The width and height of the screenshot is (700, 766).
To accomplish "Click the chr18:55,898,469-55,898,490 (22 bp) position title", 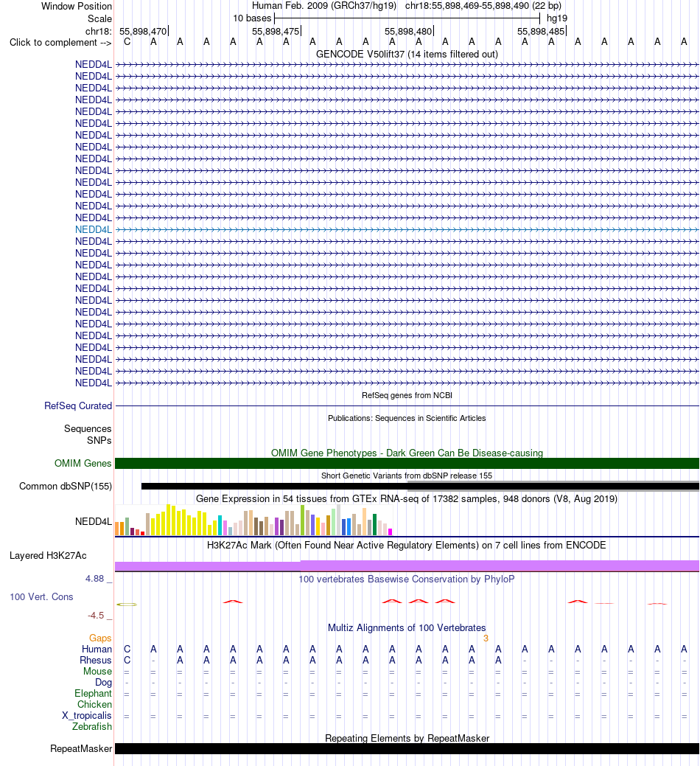I will (x=483, y=6).
